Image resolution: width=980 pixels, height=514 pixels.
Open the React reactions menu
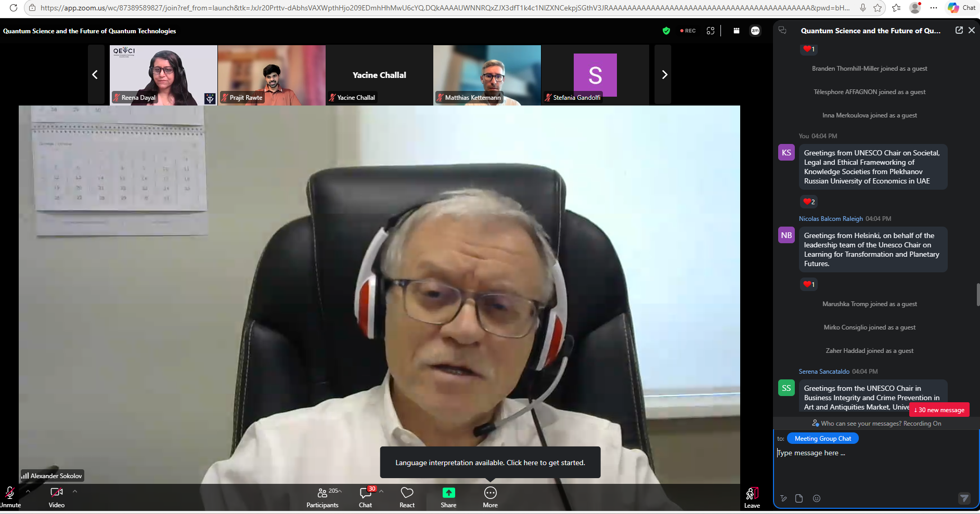point(407,497)
